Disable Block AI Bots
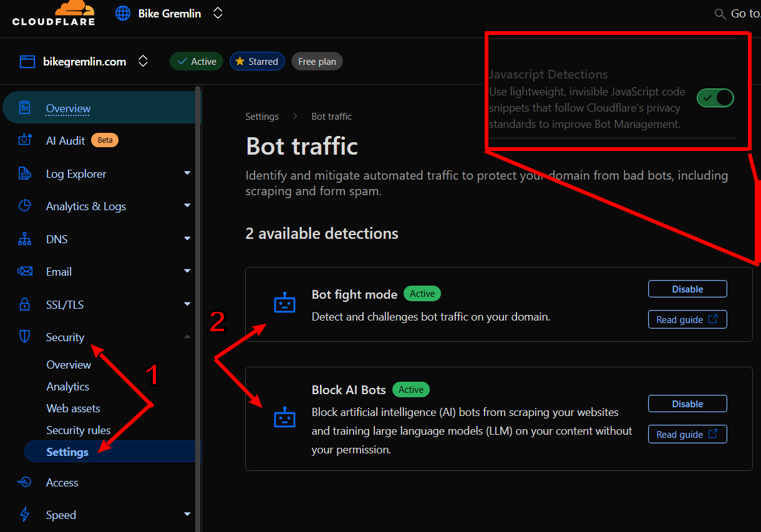This screenshot has width=761, height=532. (687, 404)
